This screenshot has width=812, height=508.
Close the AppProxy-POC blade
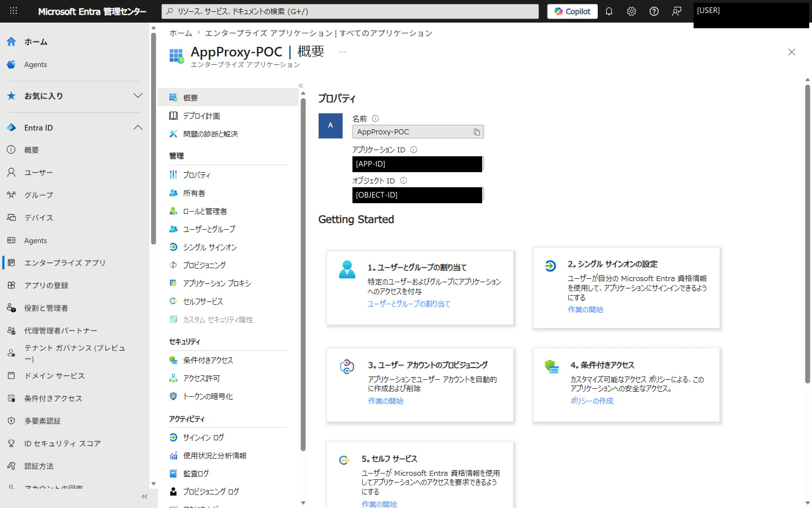pyautogui.click(x=792, y=52)
